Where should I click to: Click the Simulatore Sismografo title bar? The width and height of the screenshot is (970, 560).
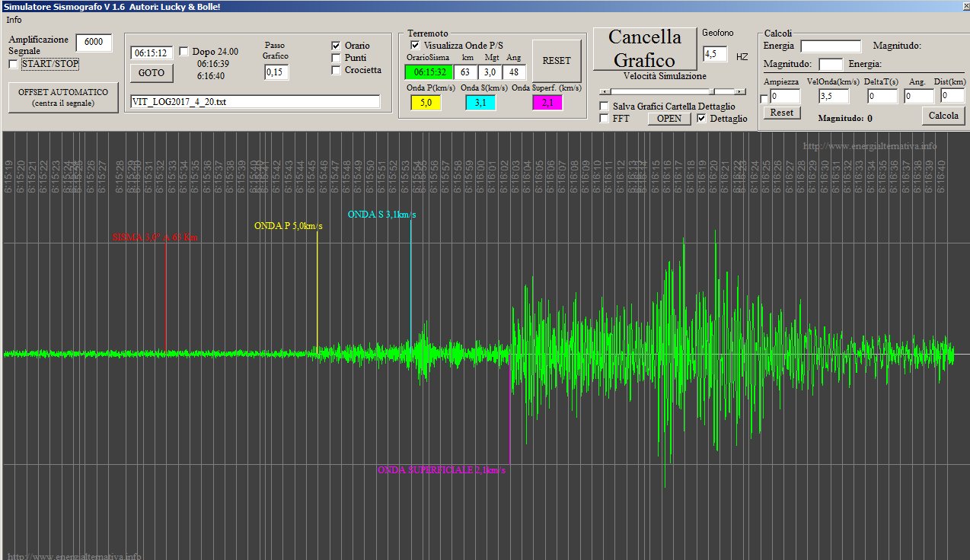click(x=485, y=6)
